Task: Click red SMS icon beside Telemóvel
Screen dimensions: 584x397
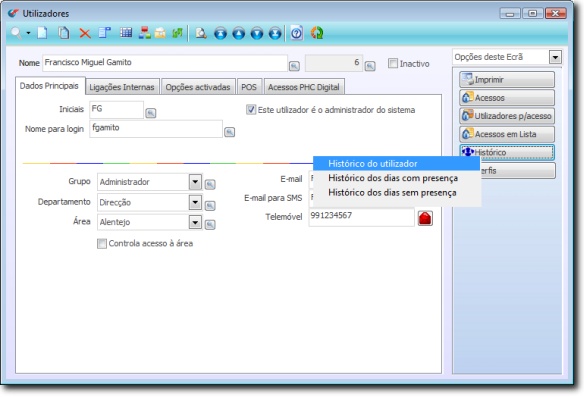Action: [x=425, y=218]
